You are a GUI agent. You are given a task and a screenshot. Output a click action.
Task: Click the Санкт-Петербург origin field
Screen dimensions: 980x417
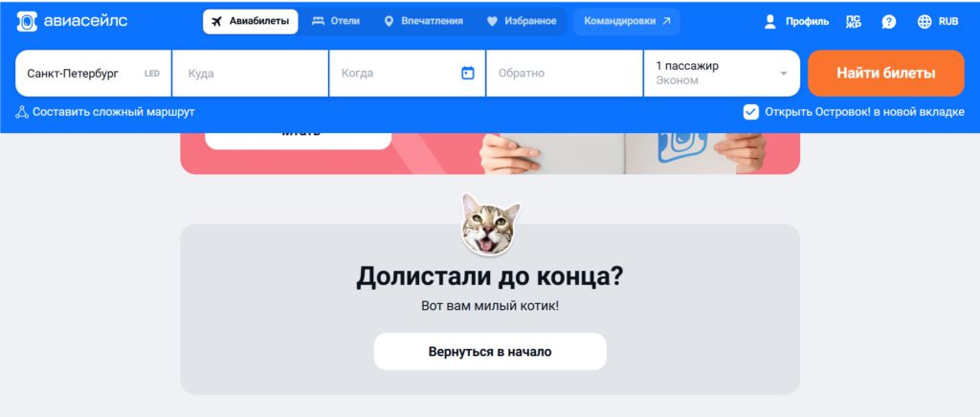pos(93,73)
